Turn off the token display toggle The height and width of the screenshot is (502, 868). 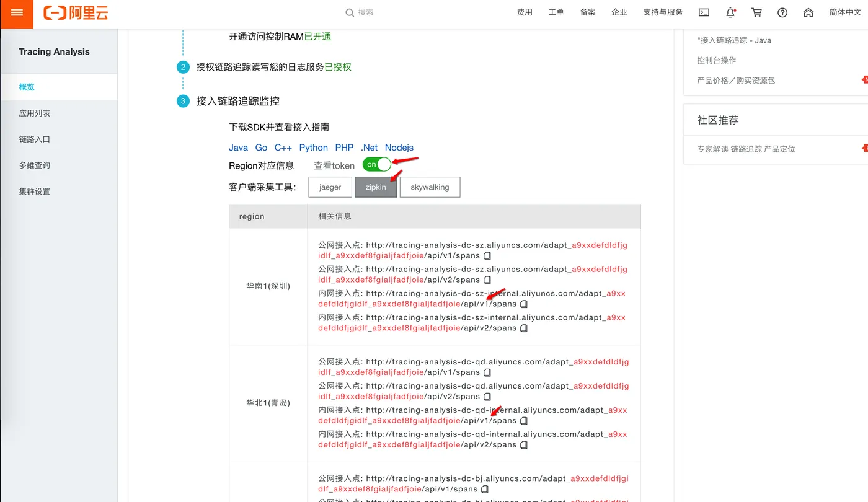click(x=376, y=165)
